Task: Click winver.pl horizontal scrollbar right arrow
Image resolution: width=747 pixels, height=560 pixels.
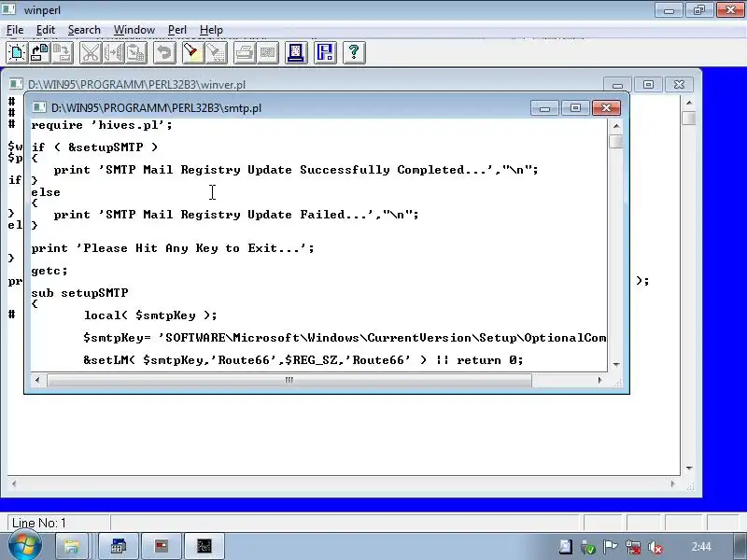Action: pyautogui.click(x=672, y=483)
